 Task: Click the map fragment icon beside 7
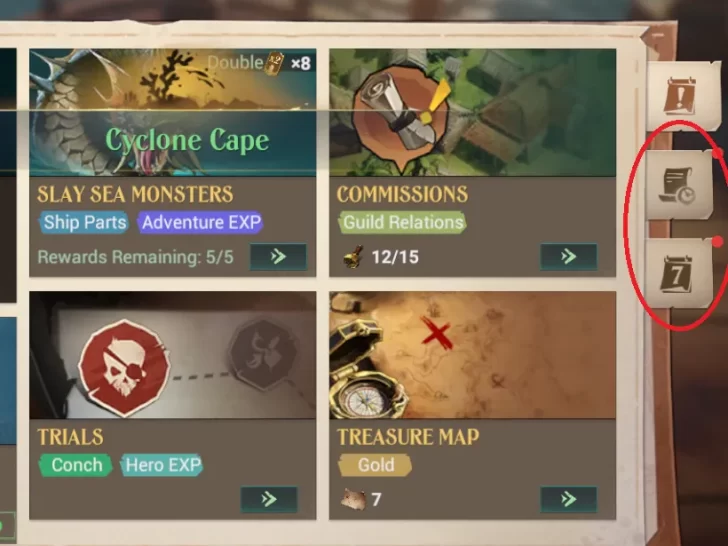[x=354, y=500]
